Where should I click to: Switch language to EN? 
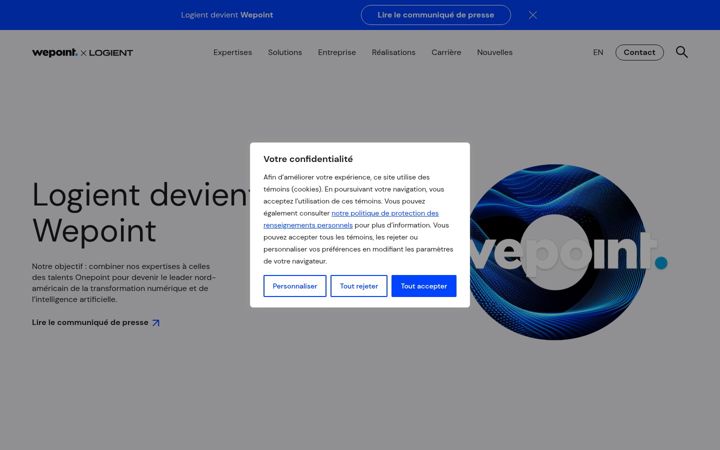pos(598,52)
